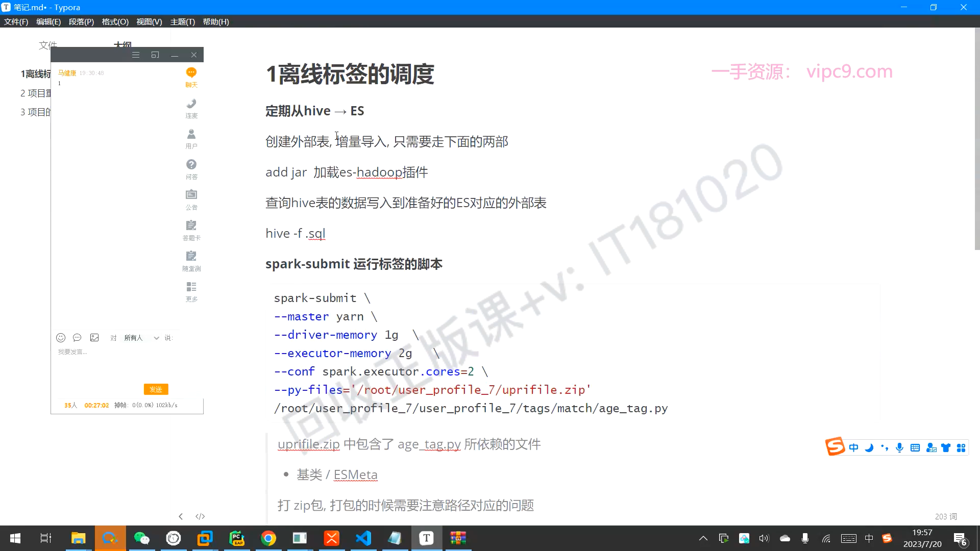The image size is (980, 551).
Task: Expand hidden system tray icons arrow
Action: click(703, 538)
